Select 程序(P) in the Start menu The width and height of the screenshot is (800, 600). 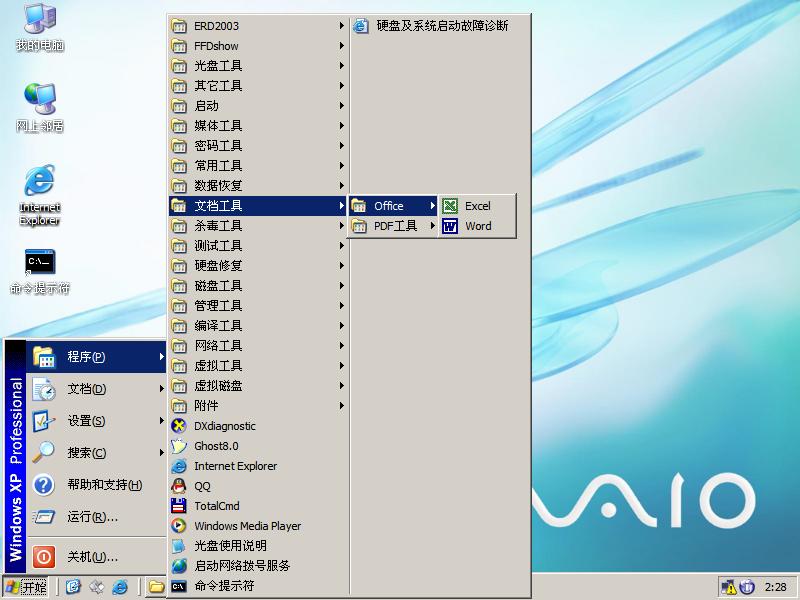click(96, 357)
